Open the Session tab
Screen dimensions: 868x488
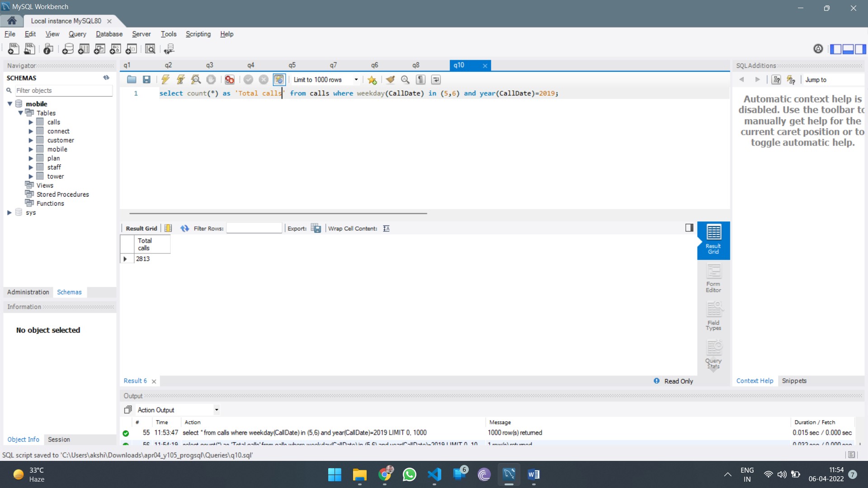pyautogui.click(x=59, y=439)
